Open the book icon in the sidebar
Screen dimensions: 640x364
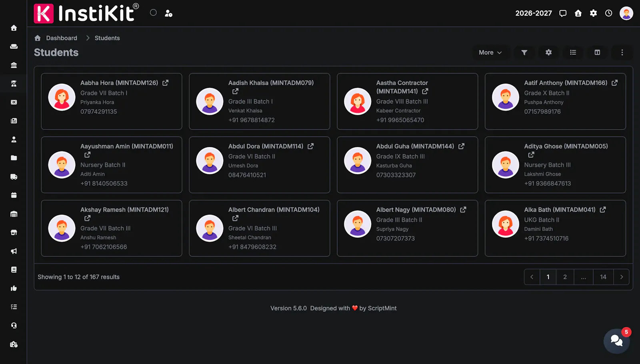click(14, 270)
